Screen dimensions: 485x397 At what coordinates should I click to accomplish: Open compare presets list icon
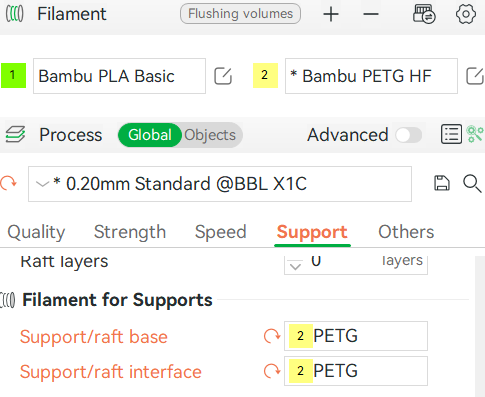(451, 135)
